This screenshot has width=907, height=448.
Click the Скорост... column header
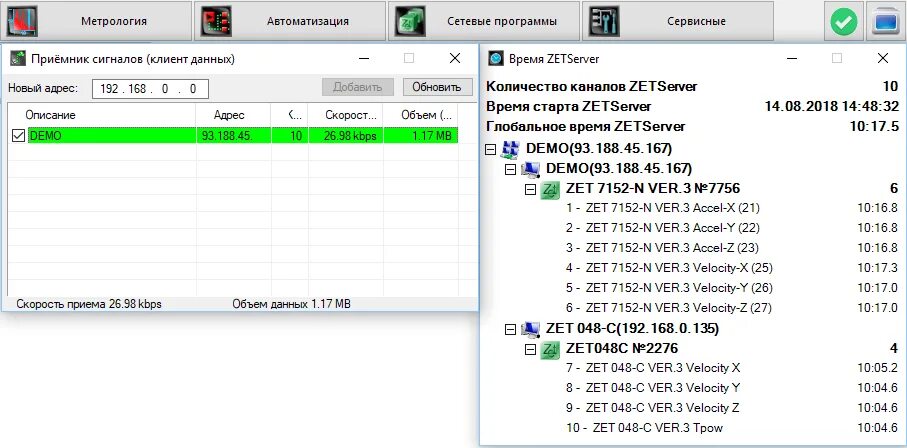345,115
